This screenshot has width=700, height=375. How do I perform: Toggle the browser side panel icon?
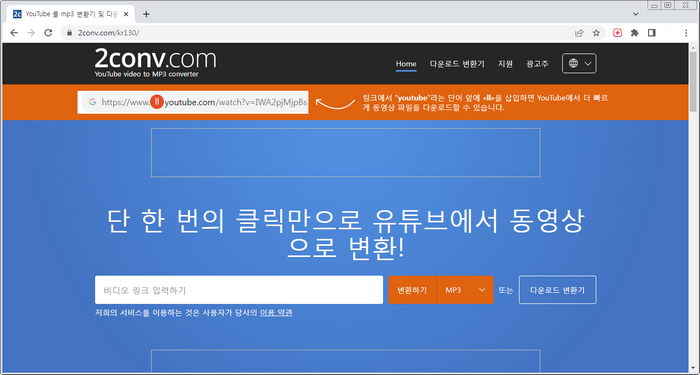coord(652,33)
